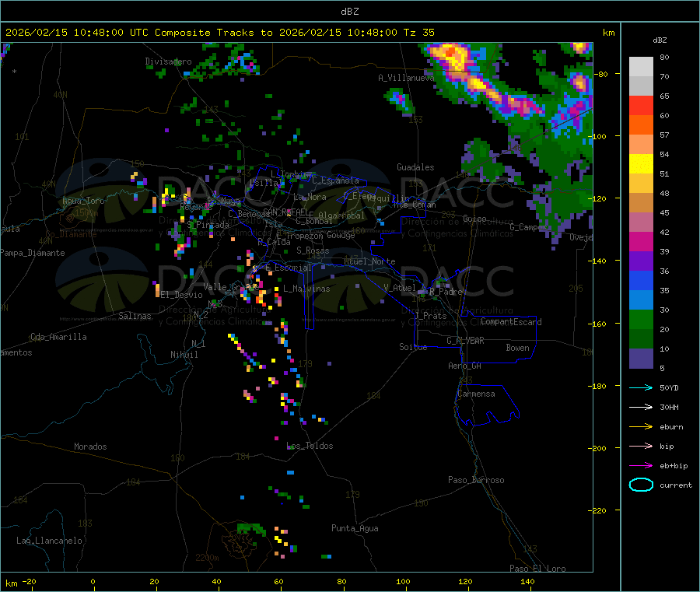
Task: Select the dark green 10 dBZ swatch
Action: tap(641, 339)
